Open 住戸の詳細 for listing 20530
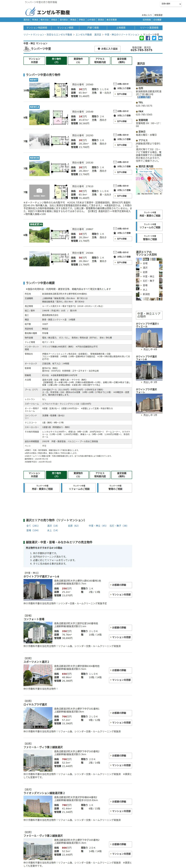 [122, 172]
